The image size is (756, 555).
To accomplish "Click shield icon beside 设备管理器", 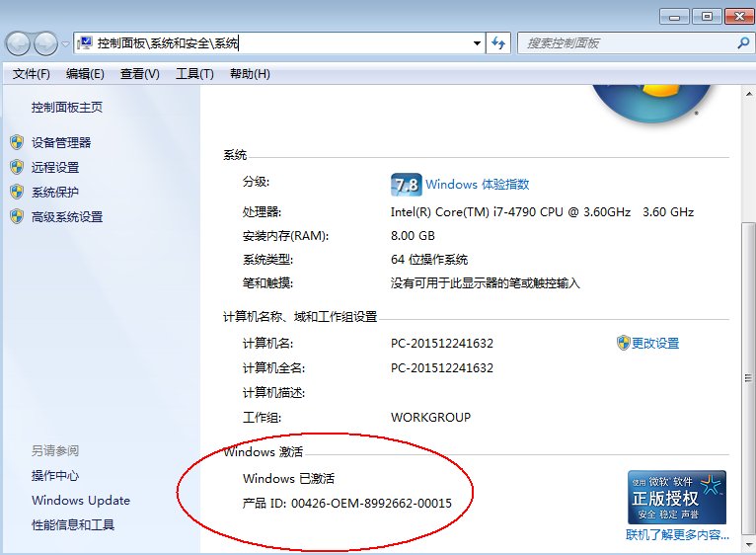I will [17, 142].
